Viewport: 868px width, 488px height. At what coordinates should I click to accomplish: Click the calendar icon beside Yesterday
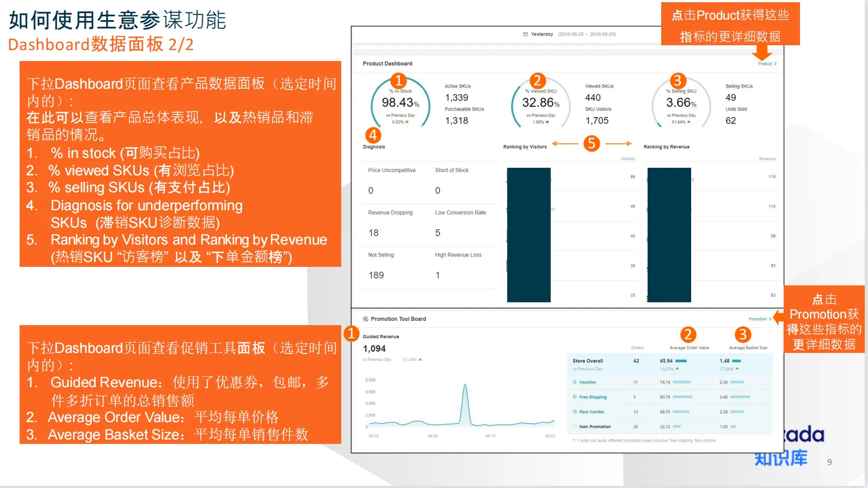(x=525, y=34)
